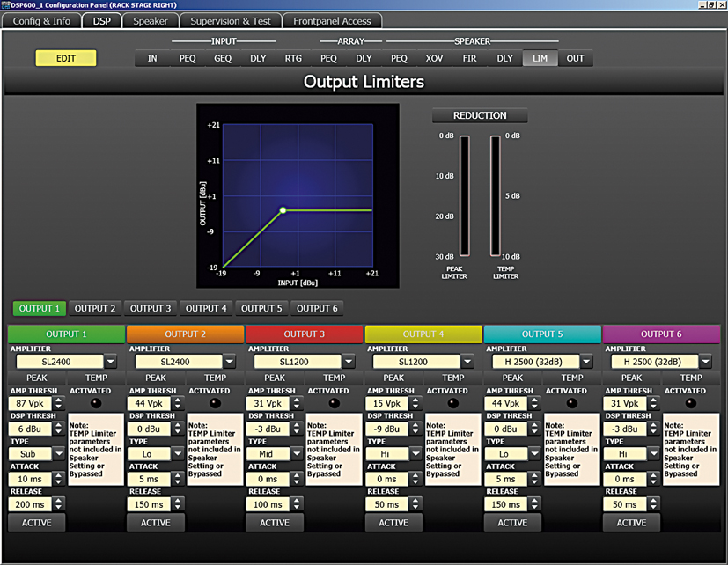Viewport: 728px width, 565px height.
Task: Toggle ACTIVE for Output 6 limiter
Action: tap(631, 523)
